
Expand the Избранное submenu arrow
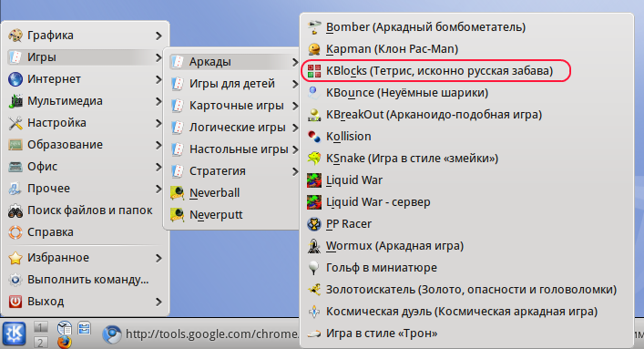pyautogui.click(x=158, y=258)
